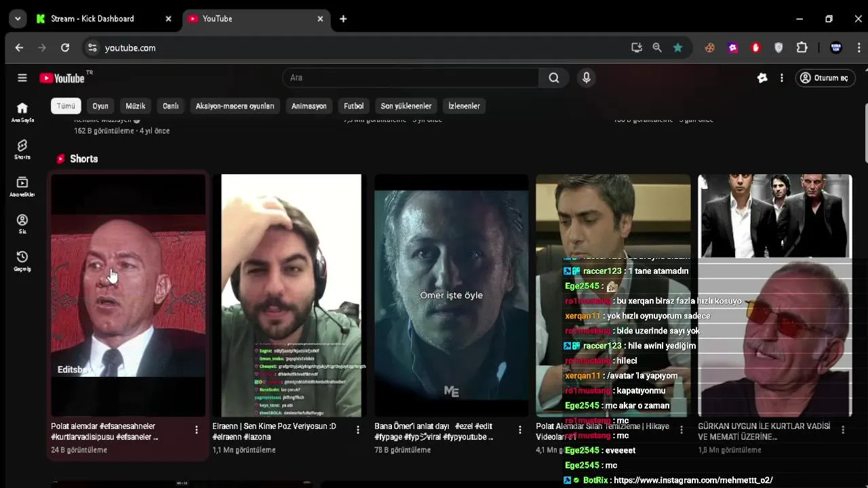The image size is (868, 488).
Task: Click "1,8 Mn görüntüleme" view count
Action: pos(730,450)
